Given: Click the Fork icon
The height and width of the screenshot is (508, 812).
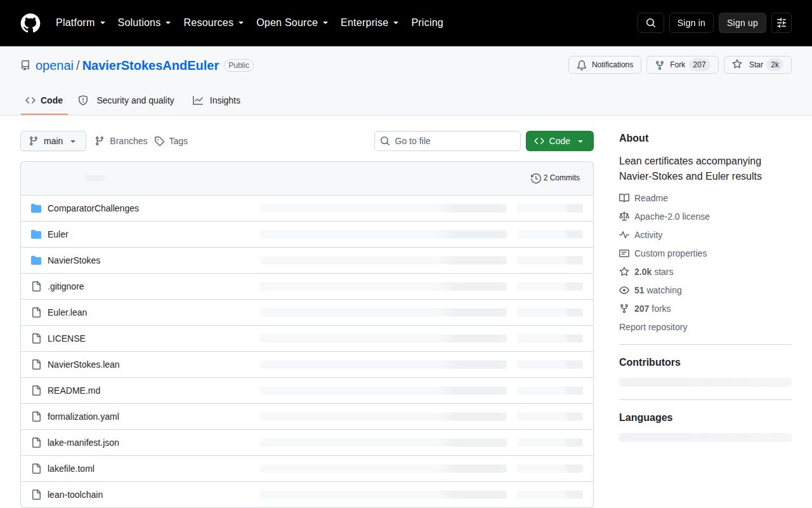Looking at the screenshot, I should coord(660,65).
